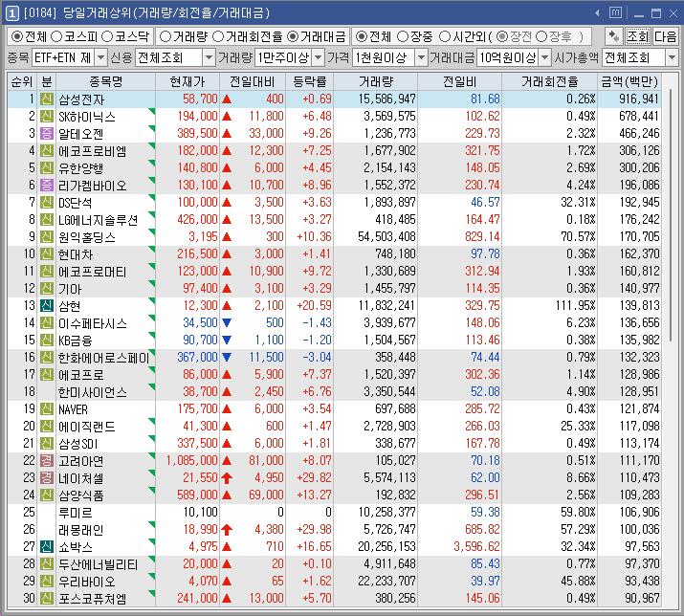Sort by the 거래회전율 column header
684x616 pixels.
point(550,81)
